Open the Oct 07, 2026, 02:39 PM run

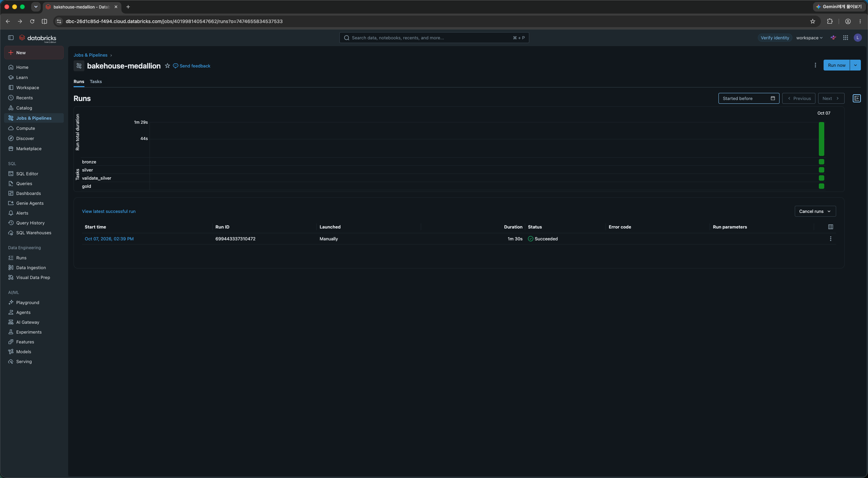pyautogui.click(x=109, y=239)
